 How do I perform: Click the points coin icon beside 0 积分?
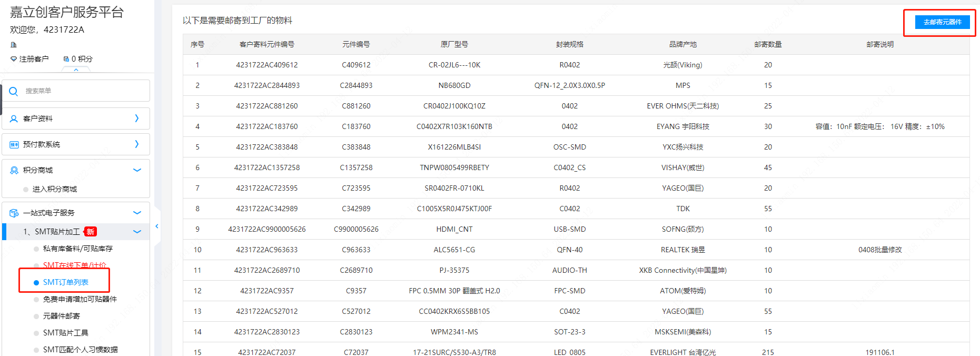[x=66, y=59]
